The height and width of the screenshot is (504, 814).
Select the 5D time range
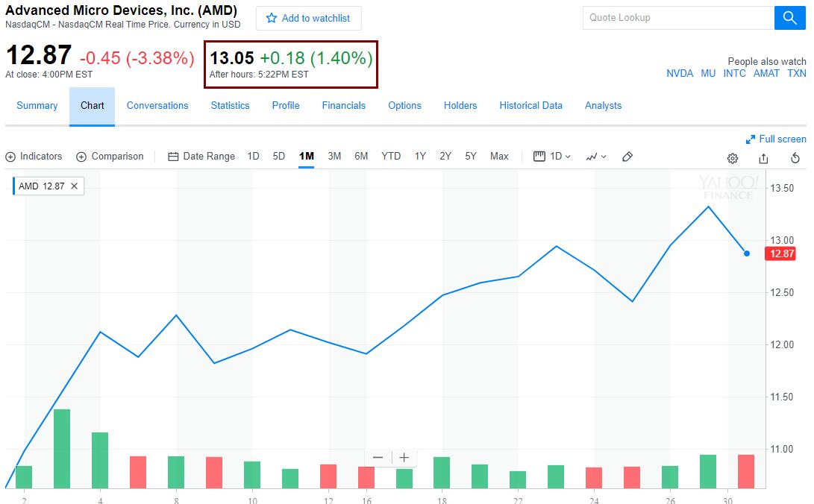278,157
